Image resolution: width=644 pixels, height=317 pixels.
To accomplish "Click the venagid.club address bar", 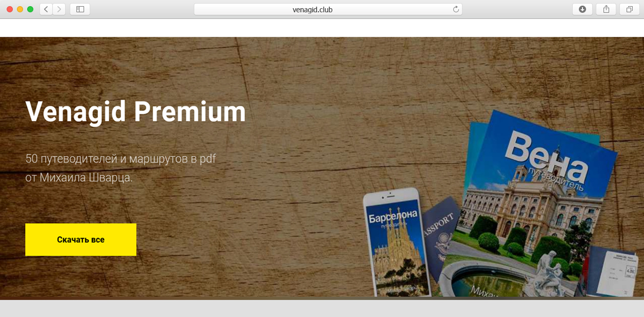I will [x=328, y=9].
